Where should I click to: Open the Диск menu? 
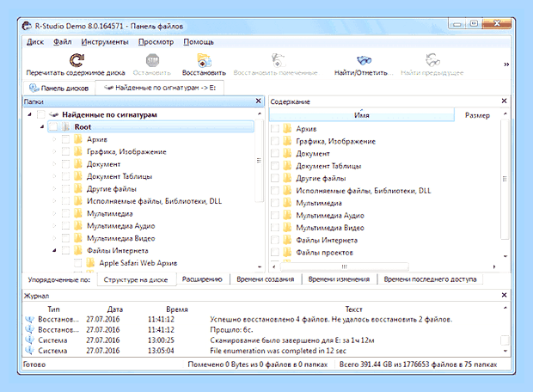(x=35, y=42)
